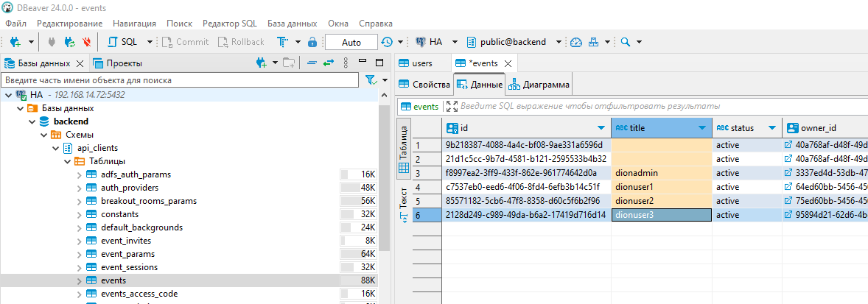Expand the adfs_auth_params table node

click(x=79, y=174)
